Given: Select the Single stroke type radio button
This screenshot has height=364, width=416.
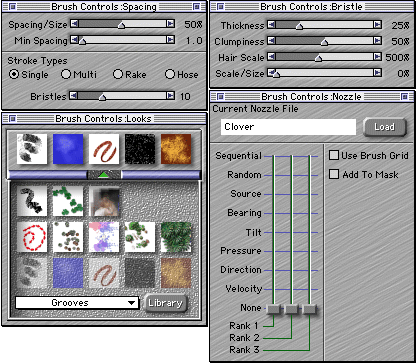Looking at the screenshot, I should [x=14, y=74].
